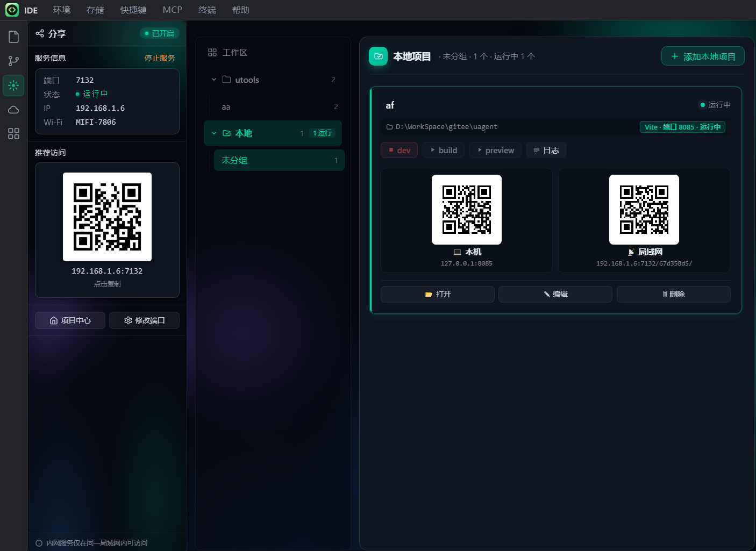The width and height of the screenshot is (756, 551).
Task: Toggle the 已开启 share status badge
Action: point(160,33)
